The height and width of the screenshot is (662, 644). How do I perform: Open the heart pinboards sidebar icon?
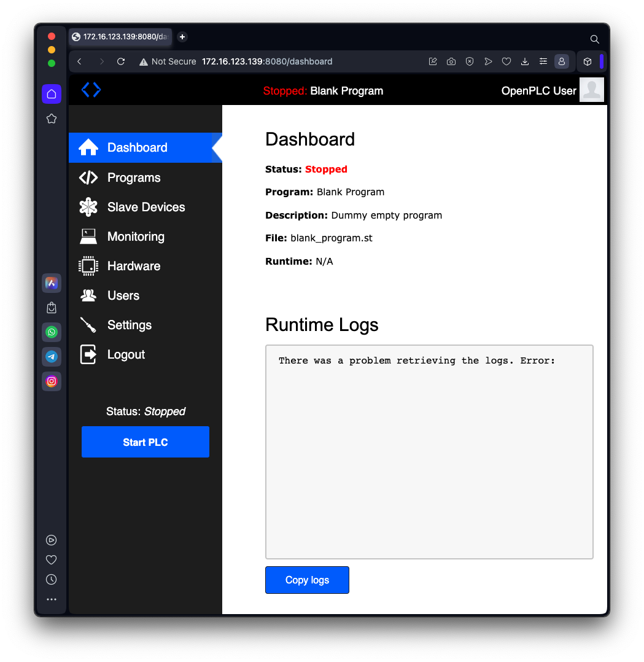point(51,560)
